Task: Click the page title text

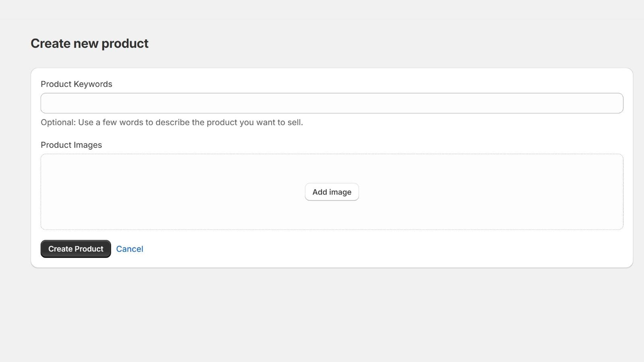Action: click(89, 43)
